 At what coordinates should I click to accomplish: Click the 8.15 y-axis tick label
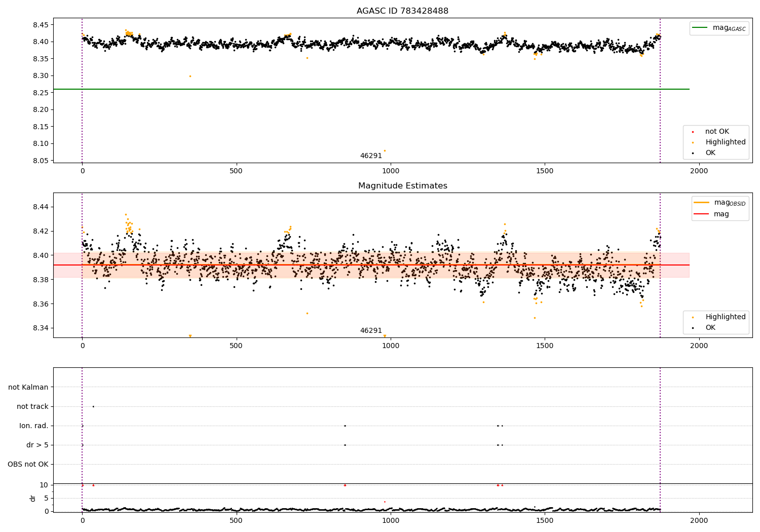point(40,127)
